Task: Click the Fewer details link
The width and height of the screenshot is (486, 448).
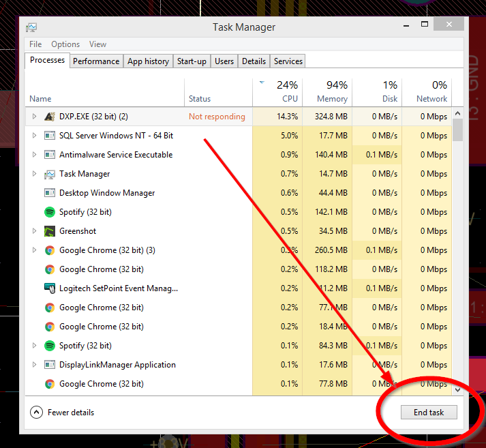Action: pyautogui.click(x=71, y=413)
